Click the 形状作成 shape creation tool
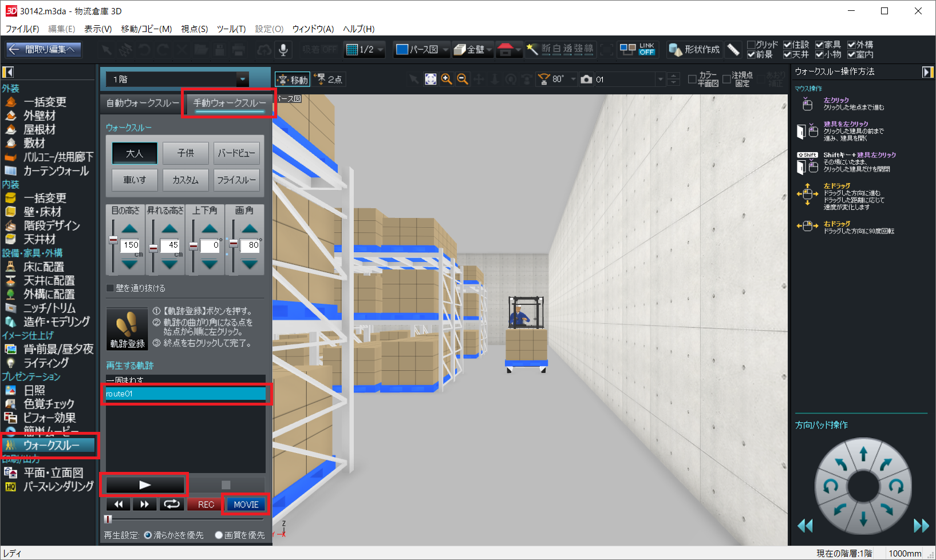The width and height of the screenshot is (936, 560). pos(694,50)
